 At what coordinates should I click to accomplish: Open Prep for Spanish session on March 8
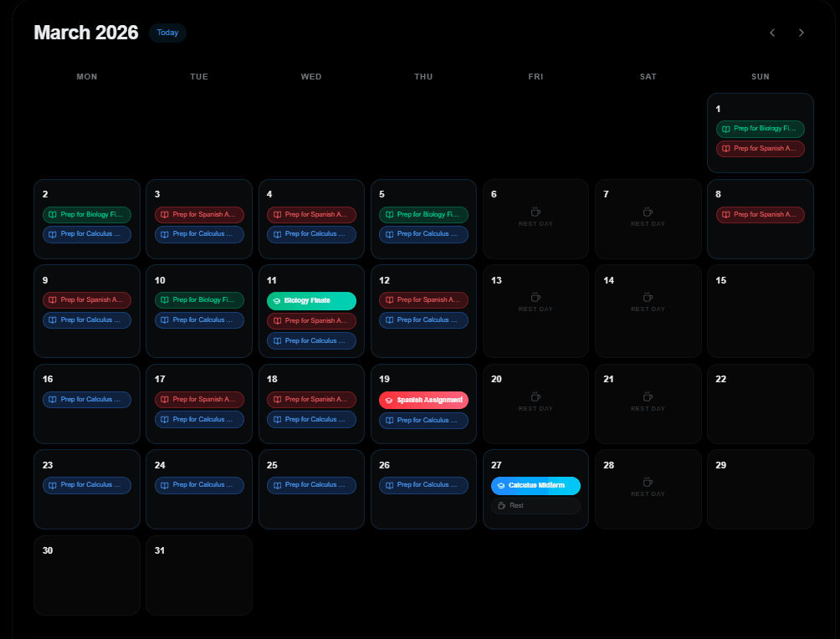click(760, 215)
